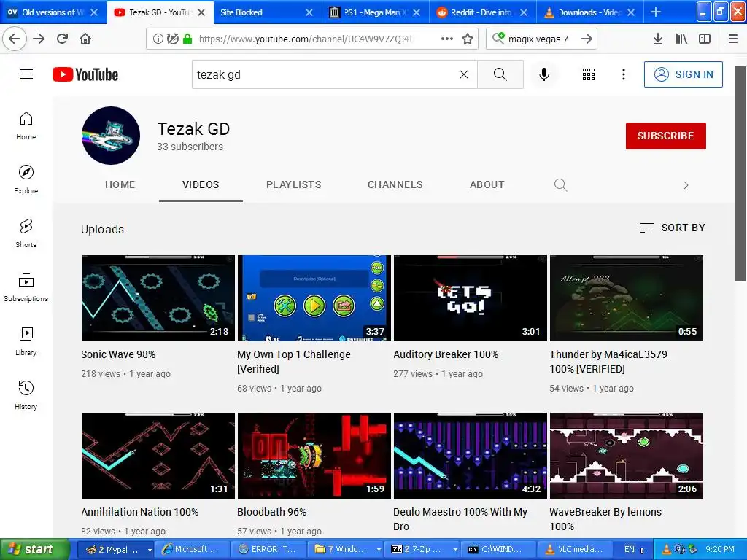Open Sonic Wave 98% video title

118,354
